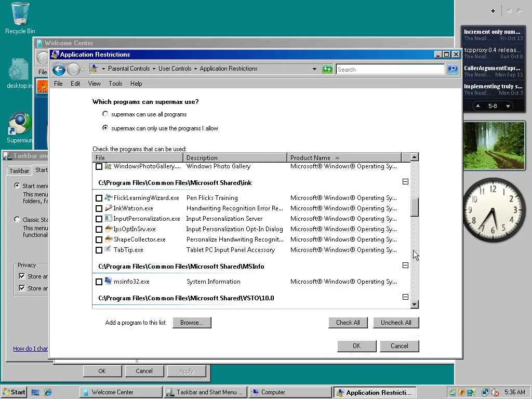The image size is (532, 399).
Task: Open the Start menu button
Action: point(14,392)
